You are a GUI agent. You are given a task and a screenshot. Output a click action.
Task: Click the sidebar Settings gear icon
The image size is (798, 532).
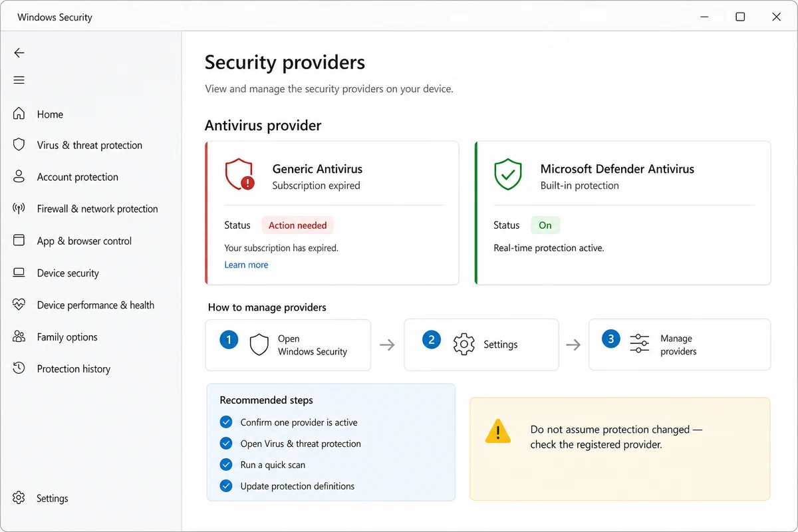[19, 498]
